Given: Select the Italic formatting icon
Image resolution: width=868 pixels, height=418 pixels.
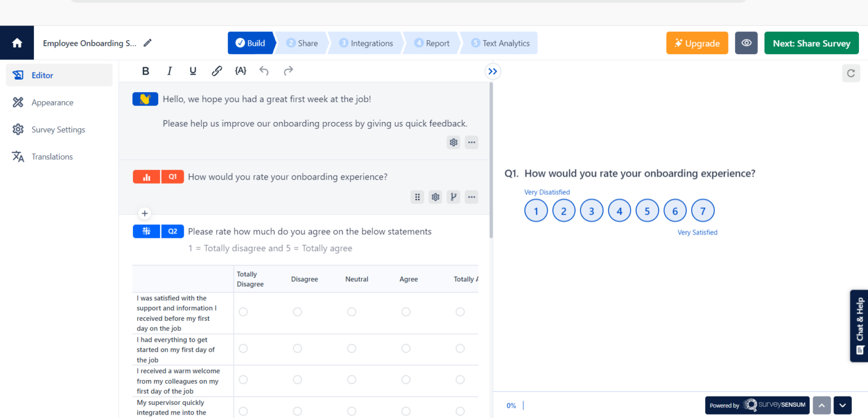Looking at the screenshot, I should point(170,71).
